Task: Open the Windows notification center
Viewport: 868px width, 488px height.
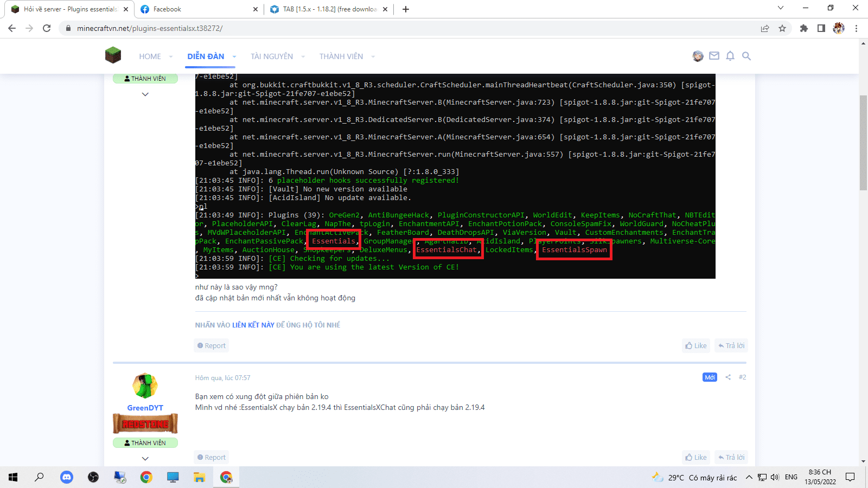Action: (850, 477)
